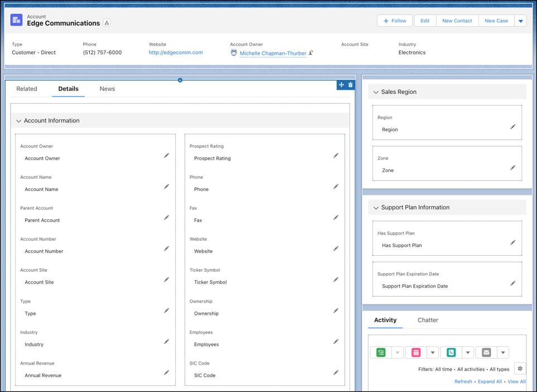Edit the Employees field pencil icon

(336, 342)
